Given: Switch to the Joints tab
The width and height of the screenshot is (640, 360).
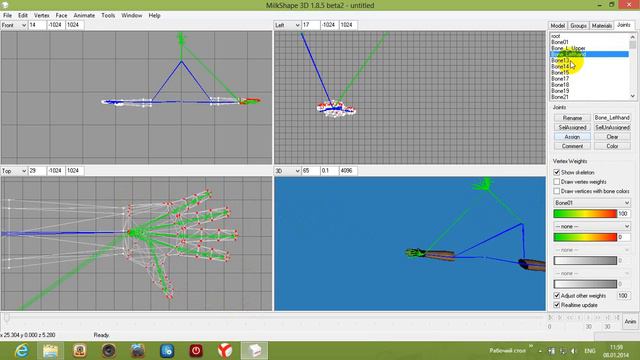Looking at the screenshot, I should click(x=623, y=25).
